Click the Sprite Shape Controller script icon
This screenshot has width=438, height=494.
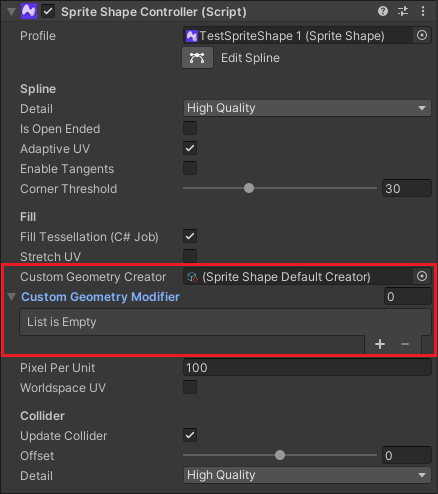(x=29, y=11)
